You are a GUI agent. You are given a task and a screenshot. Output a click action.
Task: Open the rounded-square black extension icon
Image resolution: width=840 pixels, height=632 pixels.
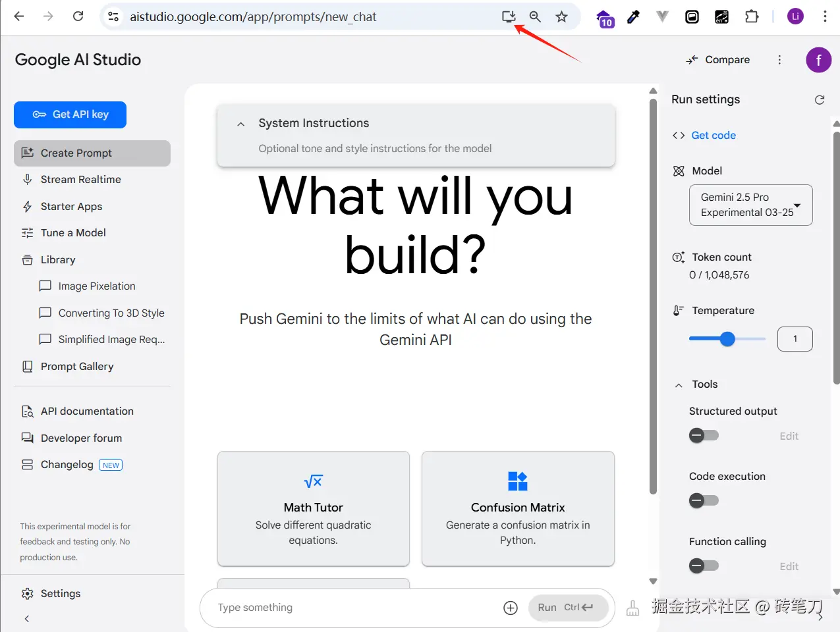692,16
